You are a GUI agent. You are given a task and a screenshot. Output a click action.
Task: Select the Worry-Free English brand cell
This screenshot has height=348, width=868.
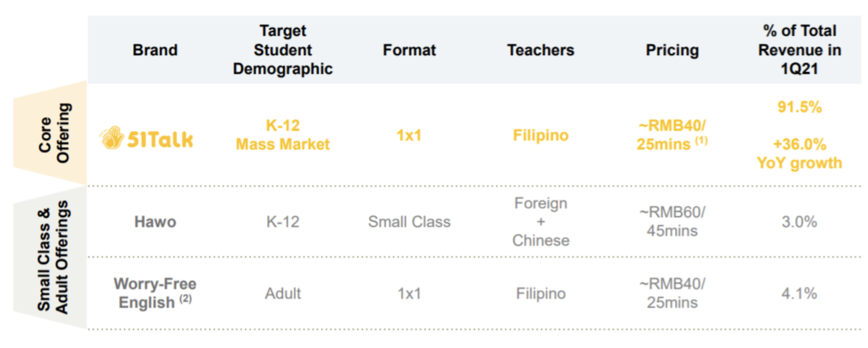point(155,293)
